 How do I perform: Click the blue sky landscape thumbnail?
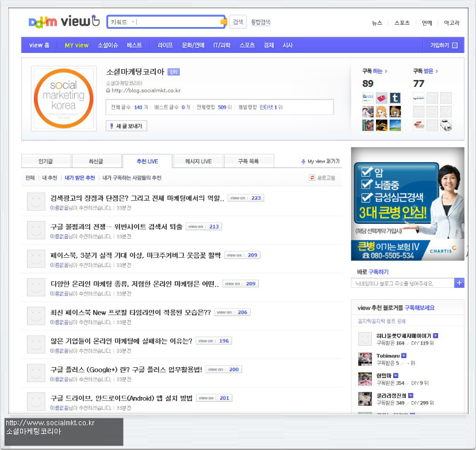(395, 125)
